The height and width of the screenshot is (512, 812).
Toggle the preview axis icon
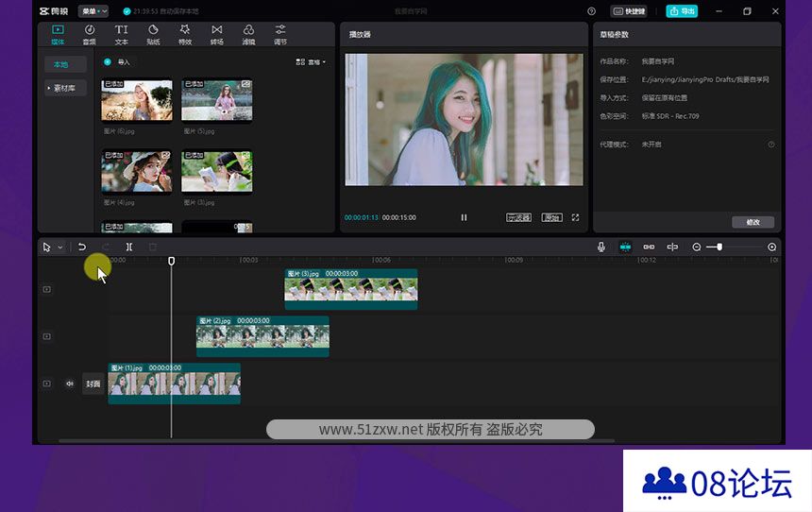[x=672, y=247]
